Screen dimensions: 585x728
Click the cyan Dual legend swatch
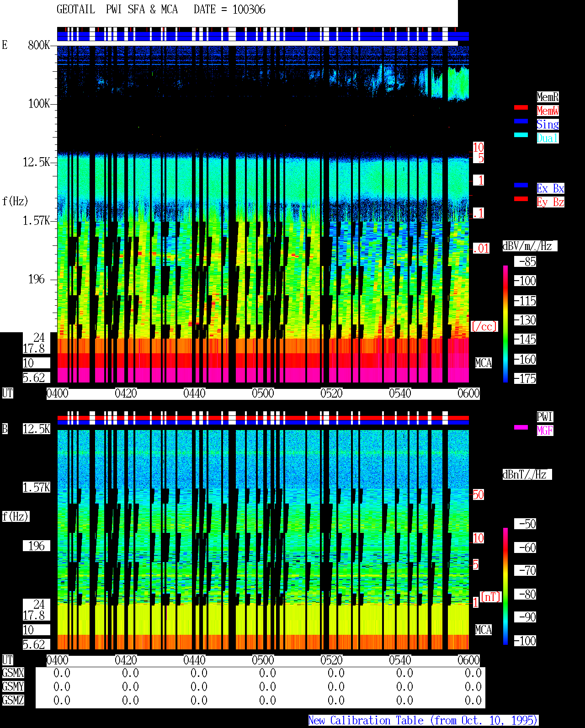coord(521,135)
